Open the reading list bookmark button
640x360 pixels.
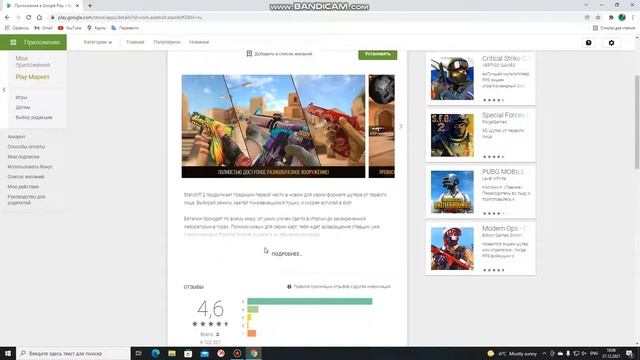click(614, 28)
